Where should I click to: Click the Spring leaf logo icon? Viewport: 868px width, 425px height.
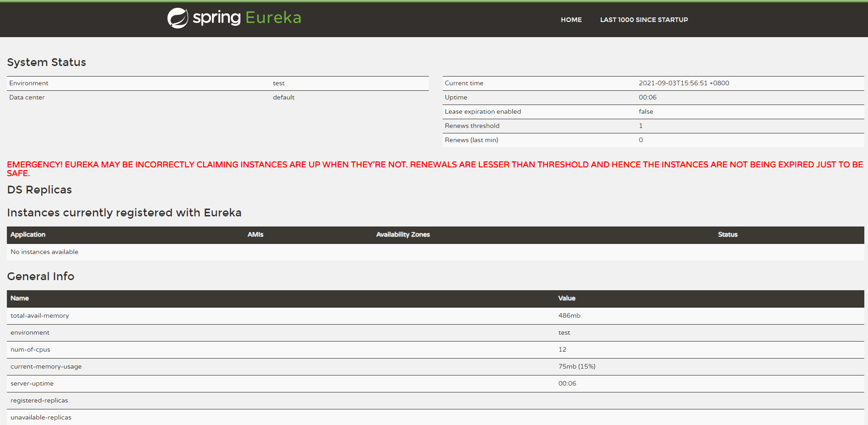[x=178, y=18]
